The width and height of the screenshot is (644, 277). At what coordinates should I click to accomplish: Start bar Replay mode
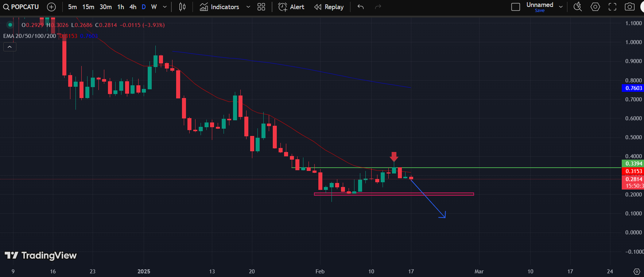click(329, 7)
